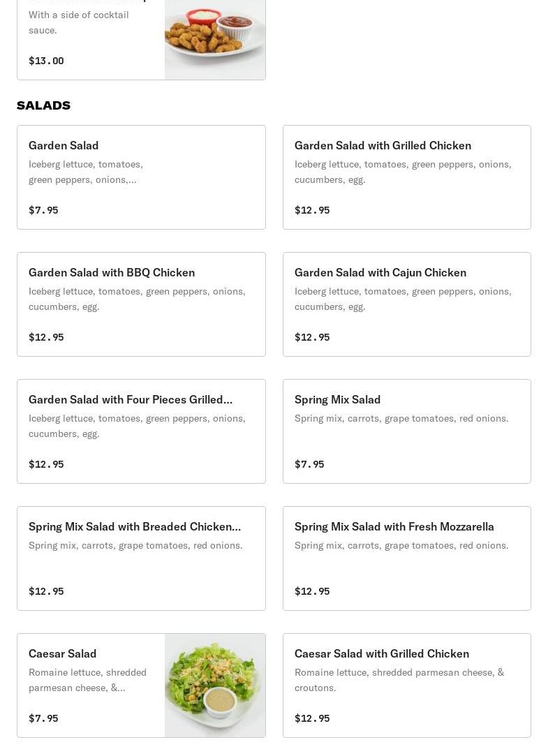Click the fried shrimp photo with sauces
Image resolution: width=548 pixels, height=756 pixels.
(215, 40)
